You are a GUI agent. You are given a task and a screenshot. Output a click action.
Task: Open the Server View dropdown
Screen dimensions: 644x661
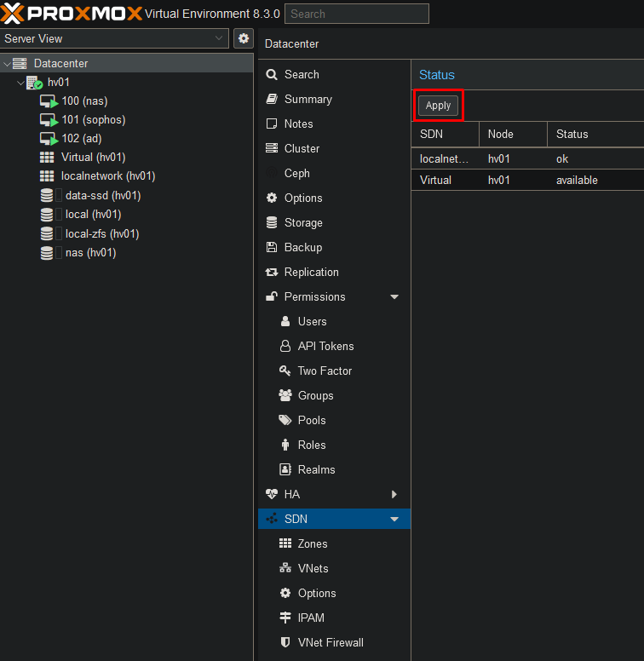(x=114, y=38)
